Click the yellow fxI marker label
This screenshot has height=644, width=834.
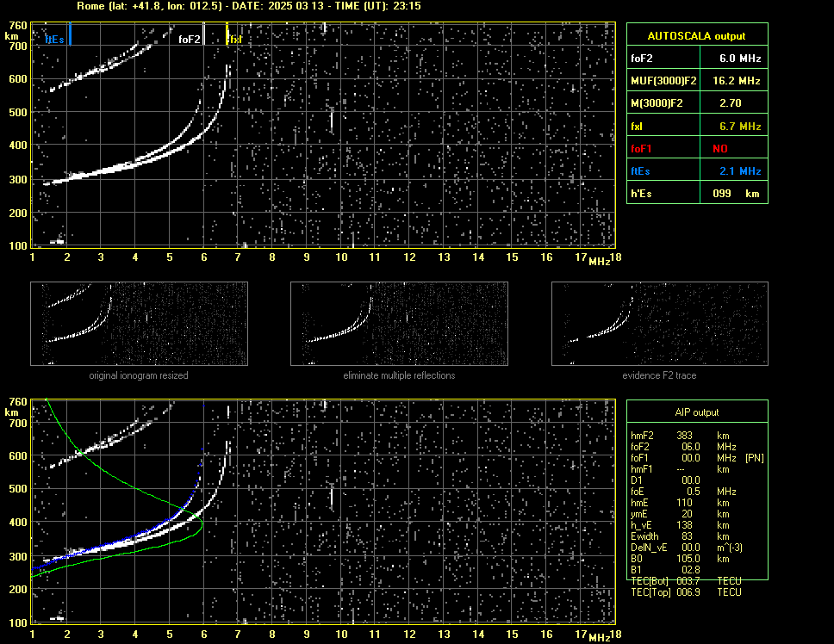tap(235, 40)
